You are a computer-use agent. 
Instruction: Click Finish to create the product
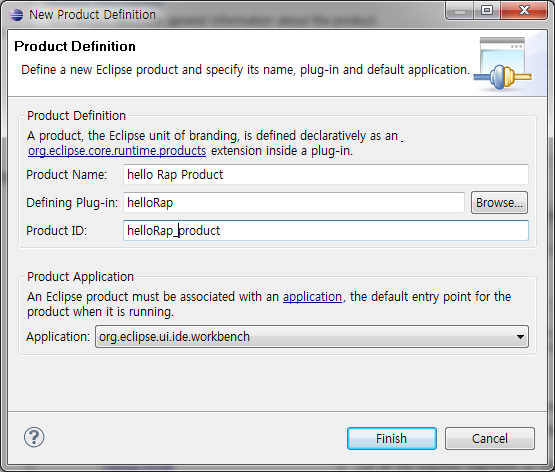[x=391, y=439]
